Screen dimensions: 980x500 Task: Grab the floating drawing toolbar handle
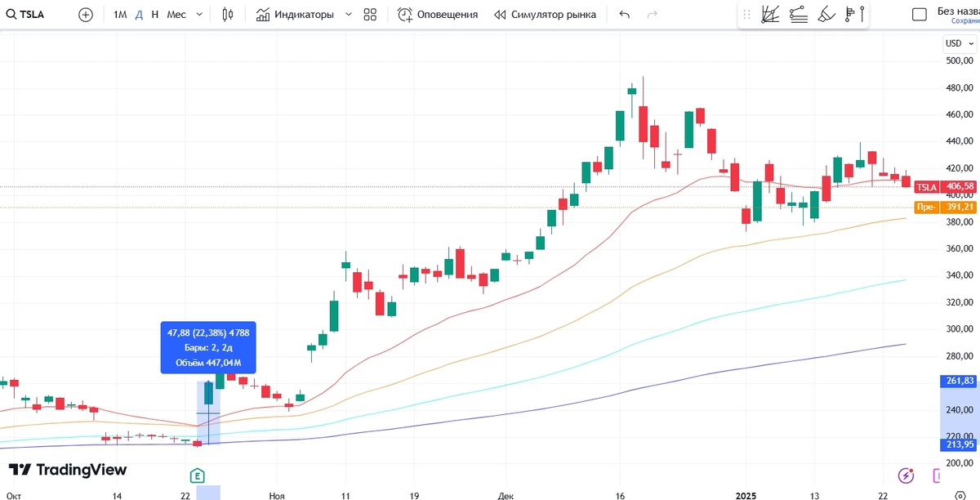[x=746, y=15]
